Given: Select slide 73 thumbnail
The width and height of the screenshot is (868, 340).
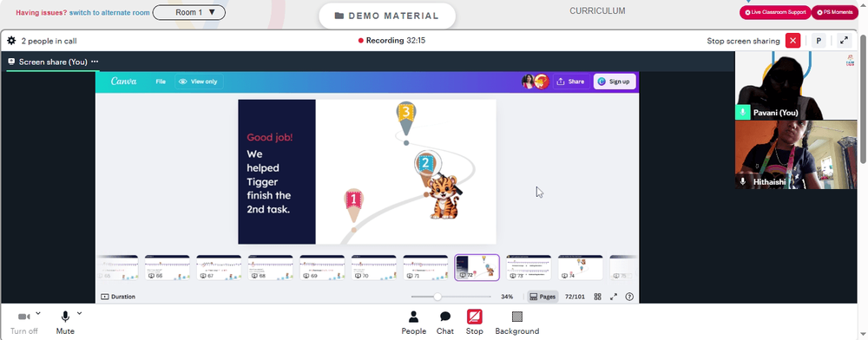Looking at the screenshot, I should coord(529,268).
